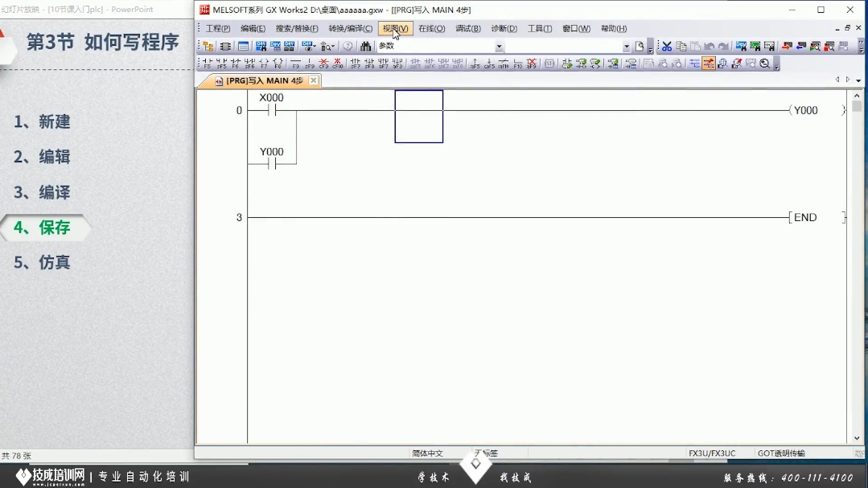The image size is (868, 488).
Task: Draw horizontal line with F9 tool
Action: coord(295,64)
